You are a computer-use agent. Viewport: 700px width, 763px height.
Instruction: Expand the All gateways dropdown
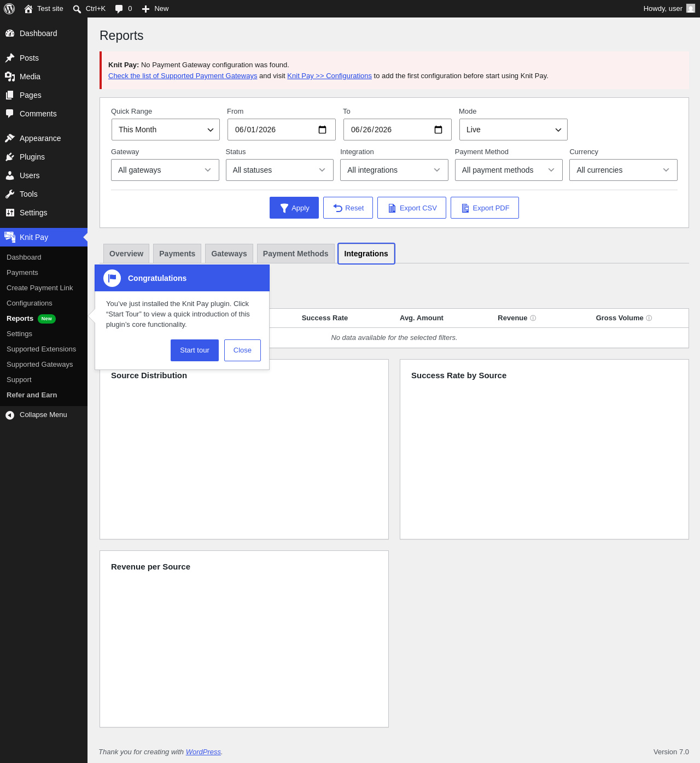(x=165, y=170)
